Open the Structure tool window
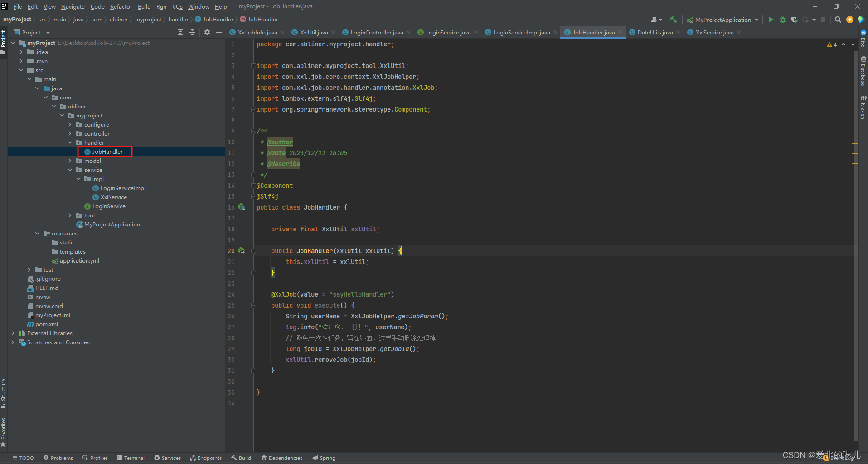868x464 pixels. [3, 393]
